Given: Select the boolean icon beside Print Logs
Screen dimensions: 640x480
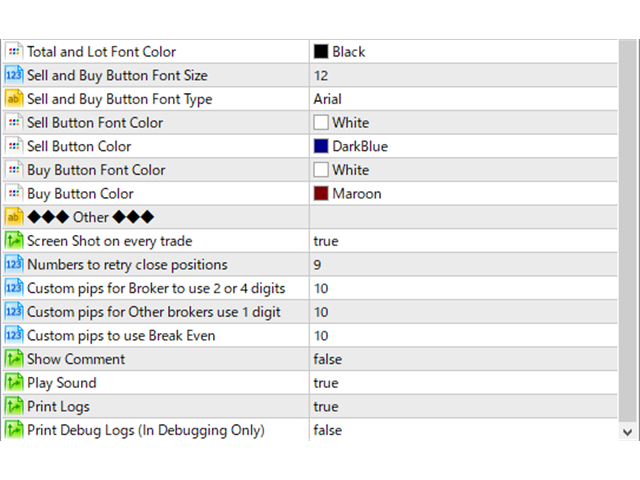Looking at the screenshot, I should pos(14,407).
